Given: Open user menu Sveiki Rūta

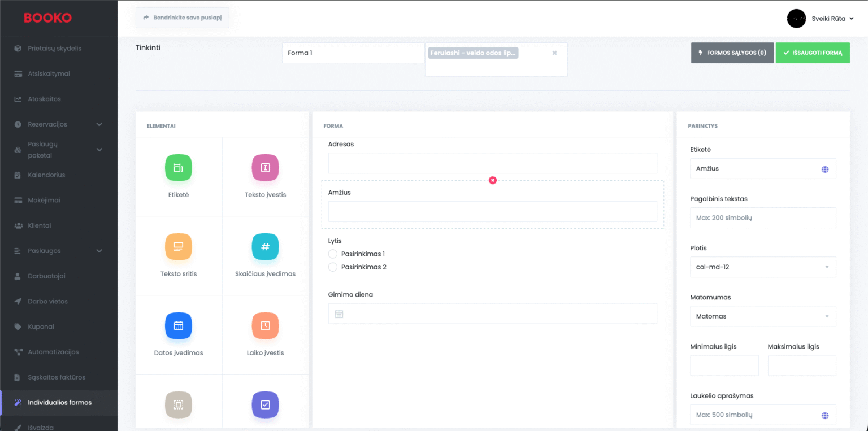Looking at the screenshot, I should click(x=821, y=19).
